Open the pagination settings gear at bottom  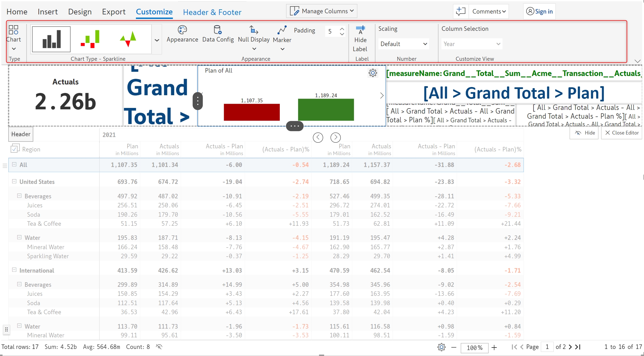tap(441, 347)
